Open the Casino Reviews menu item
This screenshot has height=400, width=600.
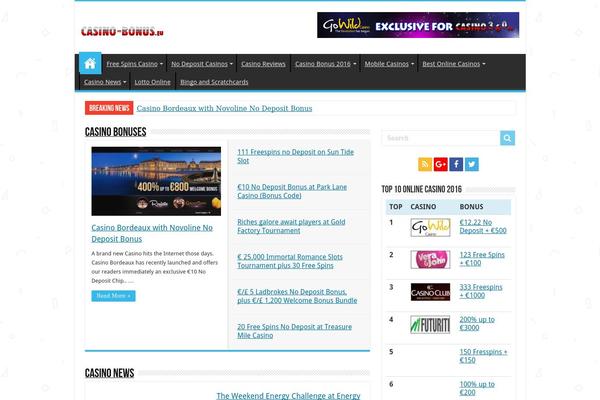click(263, 64)
